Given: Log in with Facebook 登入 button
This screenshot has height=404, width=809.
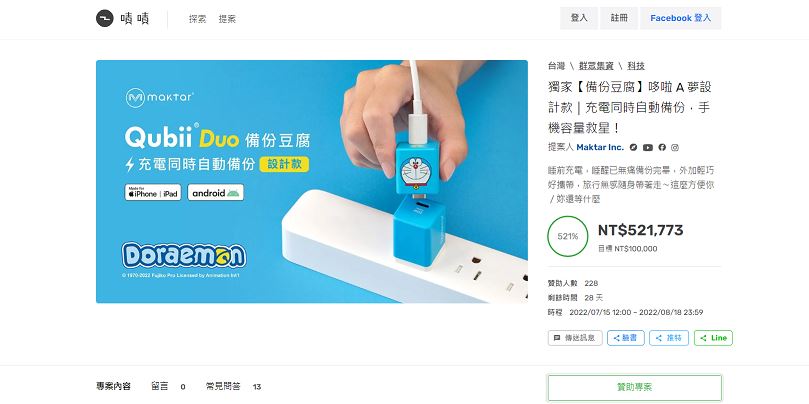Looking at the screenshot, I should [681, 18].
